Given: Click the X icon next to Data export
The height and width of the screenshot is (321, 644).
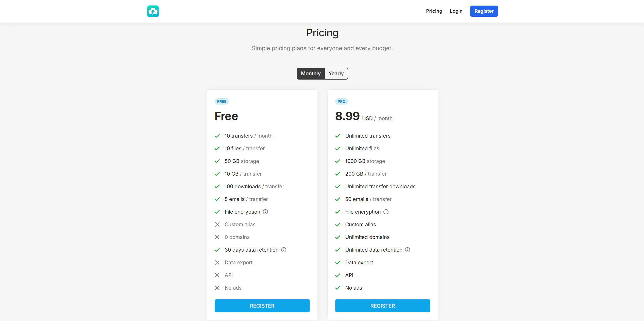Looking at the screenshot, I should [x=217, y=262].
